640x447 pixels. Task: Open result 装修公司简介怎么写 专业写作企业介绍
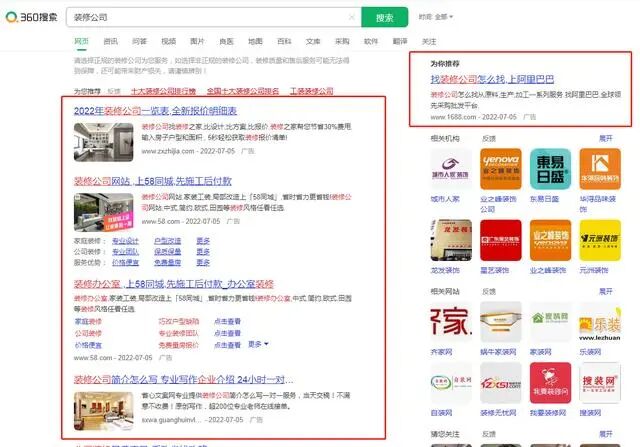click(x=183, y=379)
